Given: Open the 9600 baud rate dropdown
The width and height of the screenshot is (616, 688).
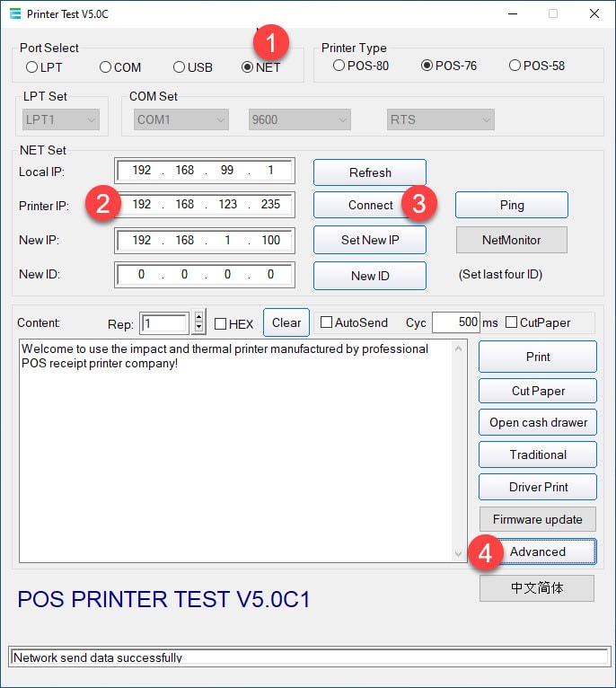Looking at the screenshot, I should 300,119.
